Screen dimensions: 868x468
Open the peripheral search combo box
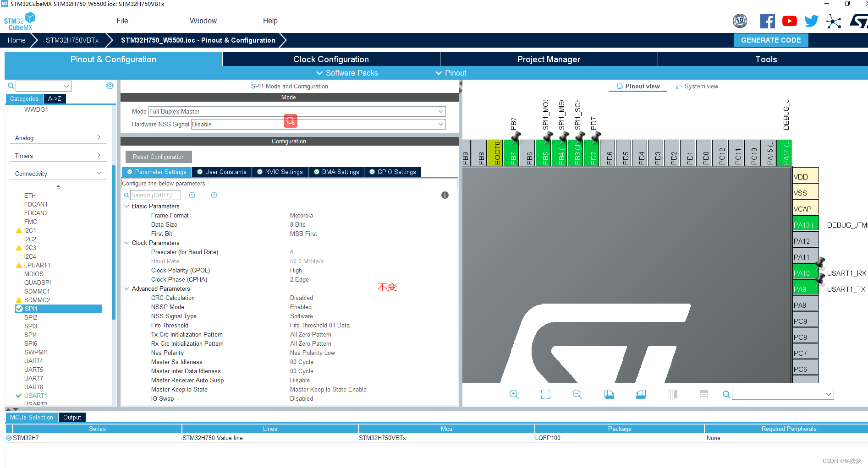coord(44,86)
